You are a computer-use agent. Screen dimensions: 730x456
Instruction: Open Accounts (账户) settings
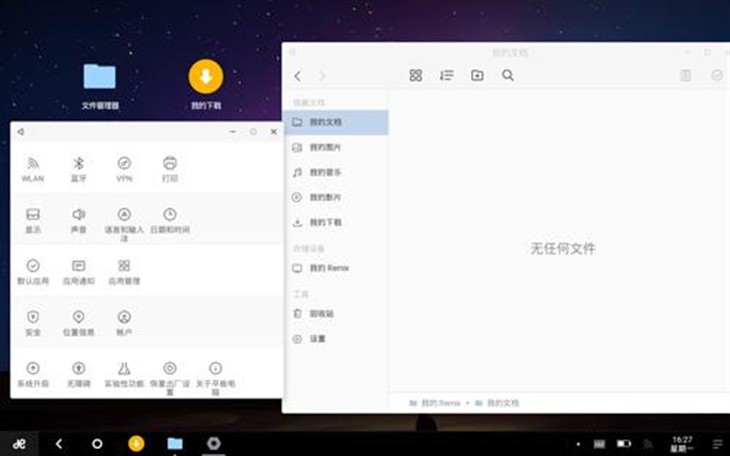(124, 323)
